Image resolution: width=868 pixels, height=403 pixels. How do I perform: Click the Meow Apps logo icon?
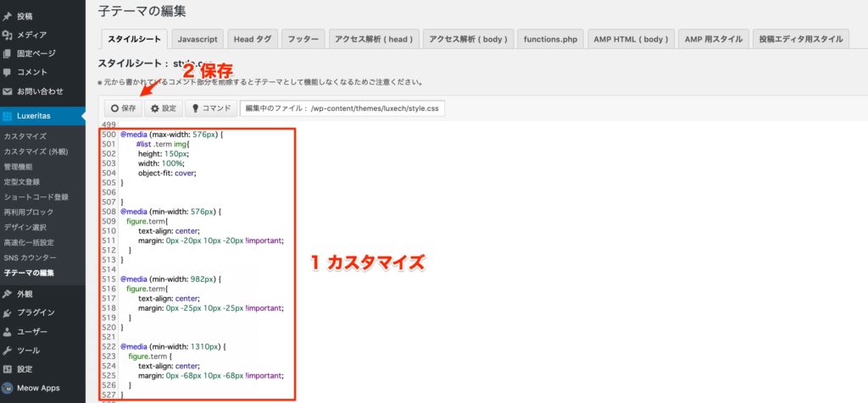[x=7, y=388]
